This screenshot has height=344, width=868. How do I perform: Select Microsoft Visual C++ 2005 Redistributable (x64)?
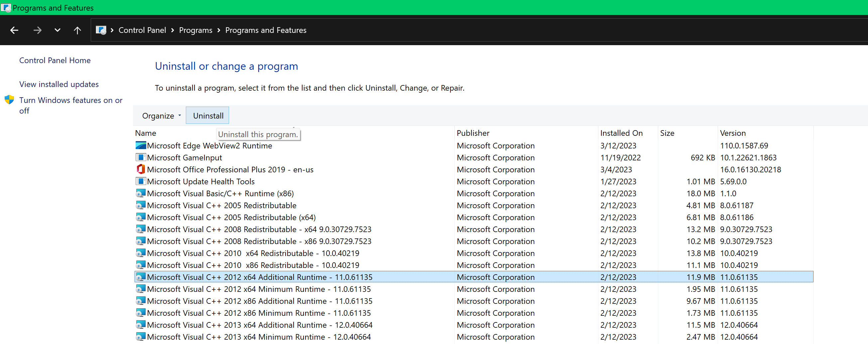click(x=231, y=217)
